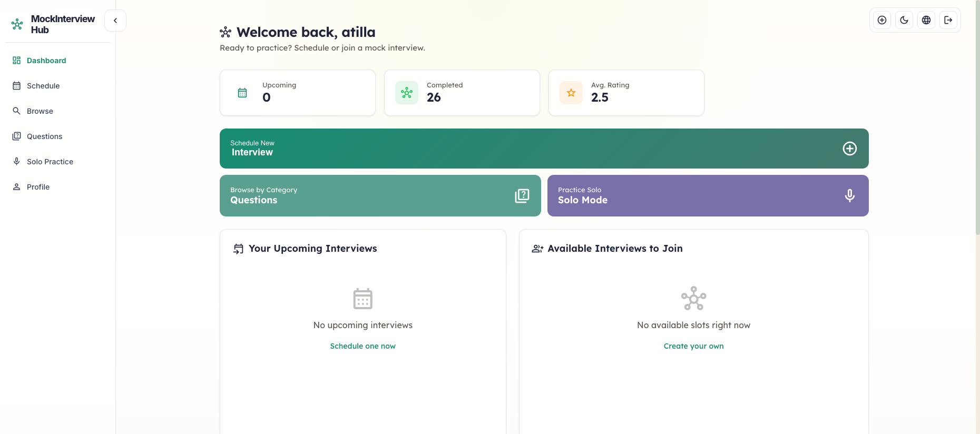
Task: Open the Schedule calendar icon in sidebar
Action: click(x=17, y=86)
